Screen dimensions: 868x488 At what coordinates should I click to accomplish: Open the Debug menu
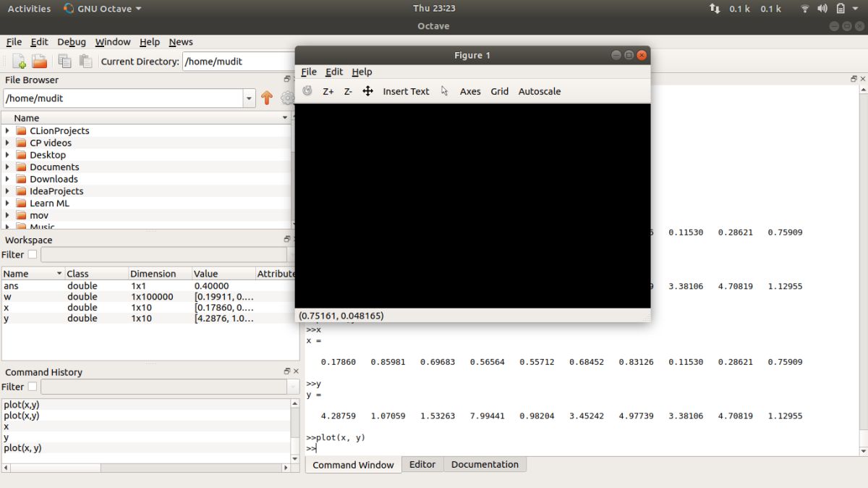pyautogui.click(x=72, y=42)
